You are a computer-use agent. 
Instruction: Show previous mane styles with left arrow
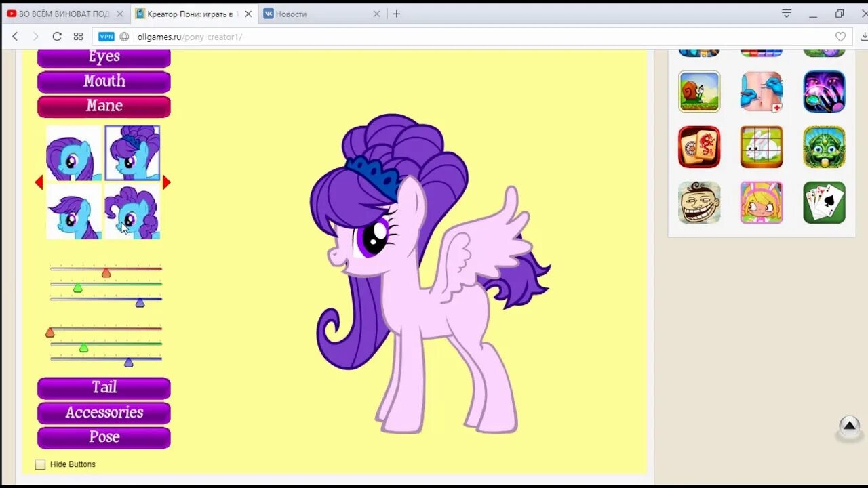(x=39, y=182)
